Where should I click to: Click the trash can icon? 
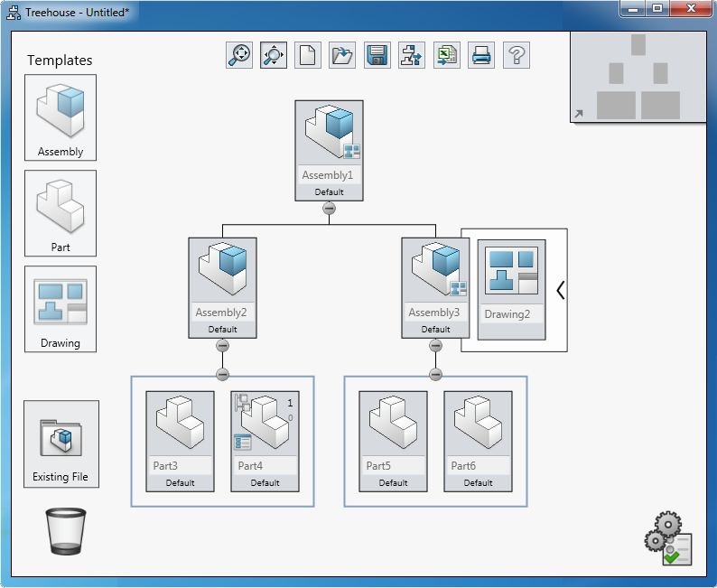click(x=65, y=530)
